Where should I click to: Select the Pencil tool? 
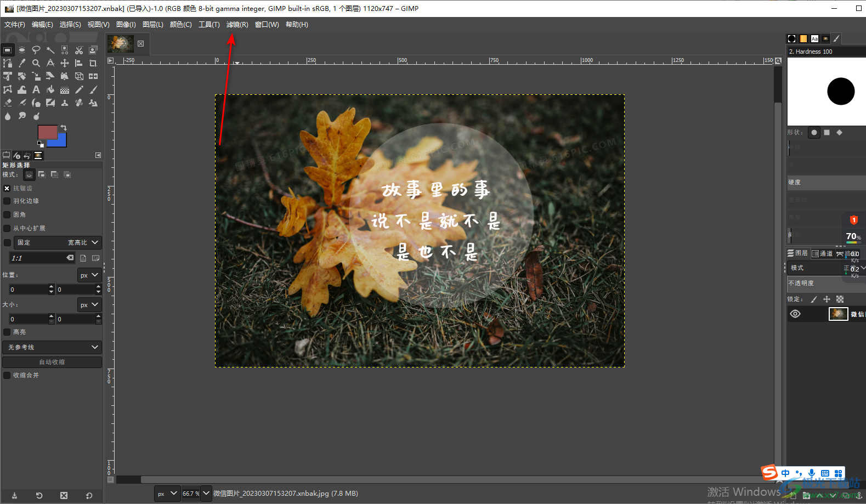[x=79, y=89]
